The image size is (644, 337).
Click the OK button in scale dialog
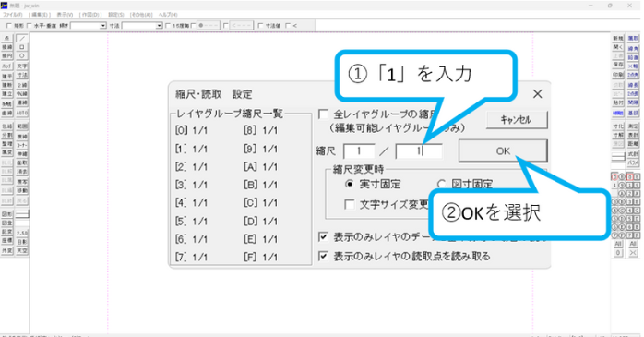[x=503, y=150]
